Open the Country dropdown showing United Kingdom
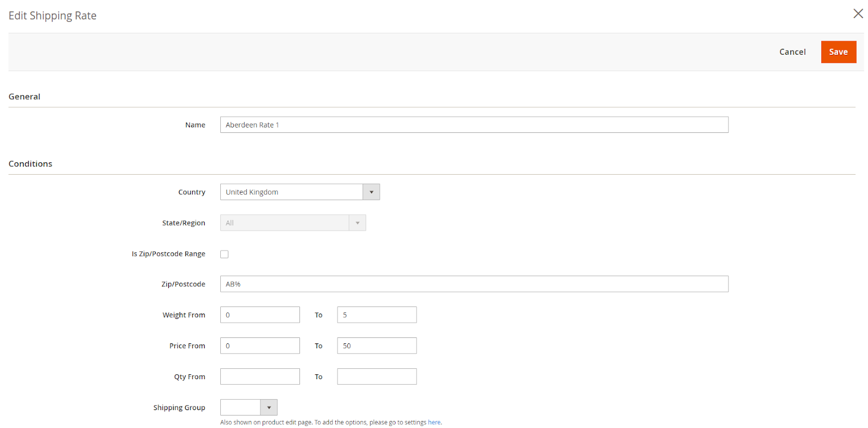The image size is (868, 428). coord(299,192)
